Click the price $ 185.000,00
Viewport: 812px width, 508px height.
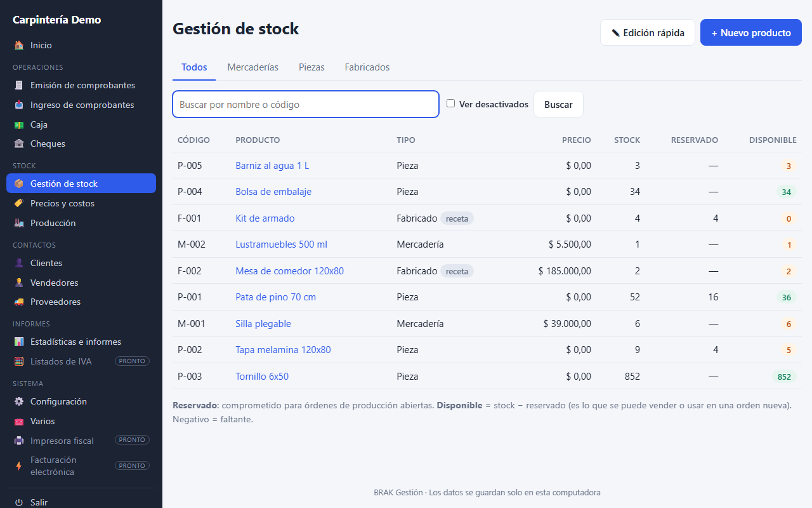565,271
